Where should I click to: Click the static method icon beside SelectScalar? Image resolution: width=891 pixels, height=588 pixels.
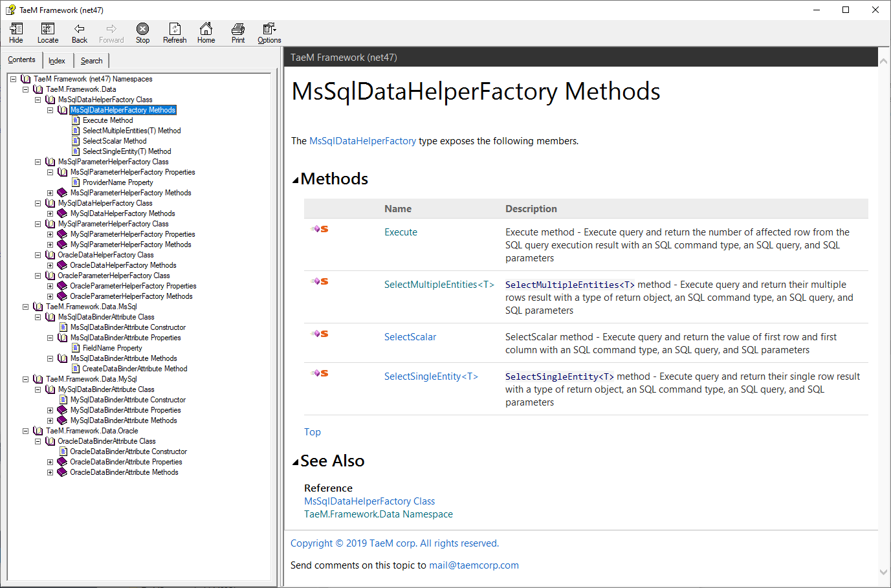coord(320,334)
